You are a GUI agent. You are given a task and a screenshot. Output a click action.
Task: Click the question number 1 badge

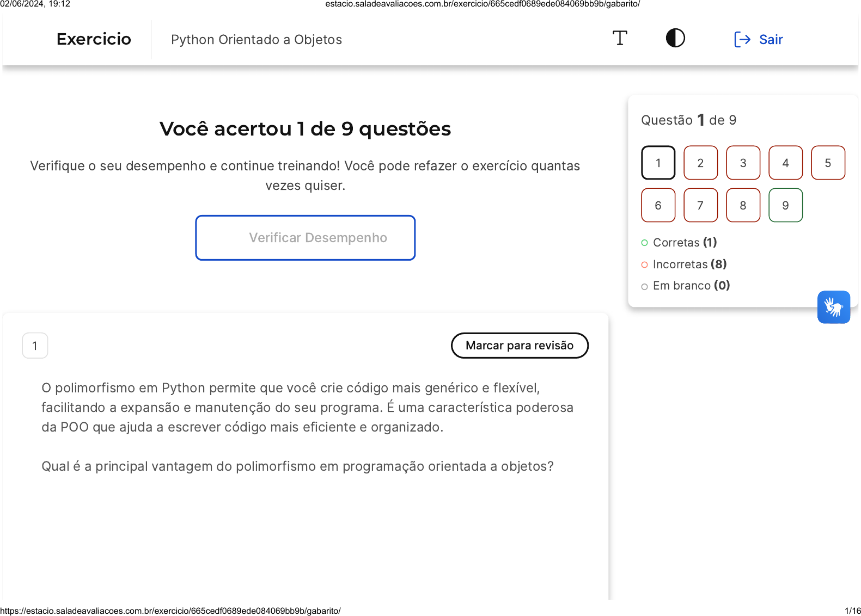pos(35,346)
